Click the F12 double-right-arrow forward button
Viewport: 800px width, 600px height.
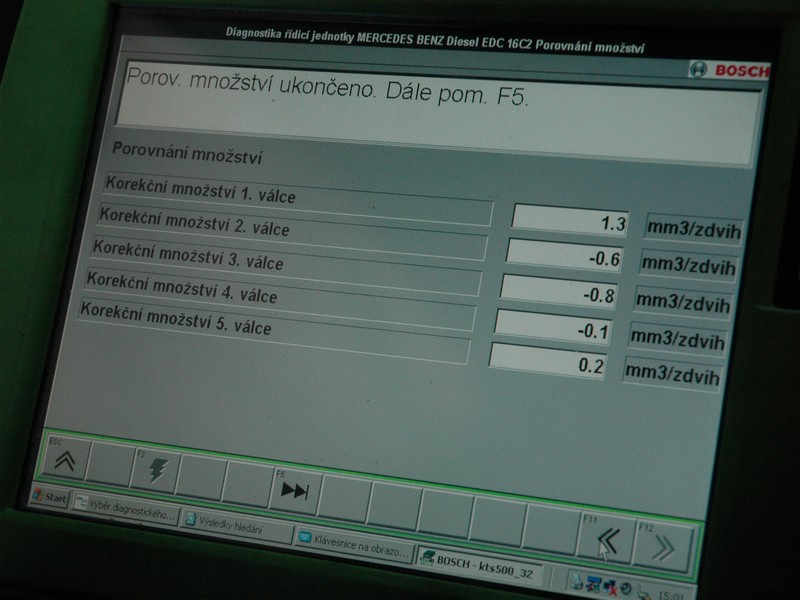tap(664, 546)
